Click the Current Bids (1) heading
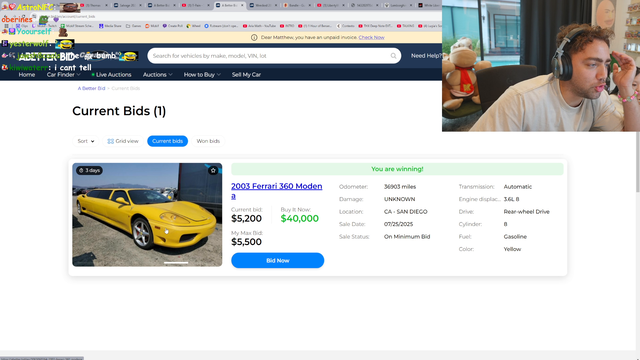 (119, 111)
